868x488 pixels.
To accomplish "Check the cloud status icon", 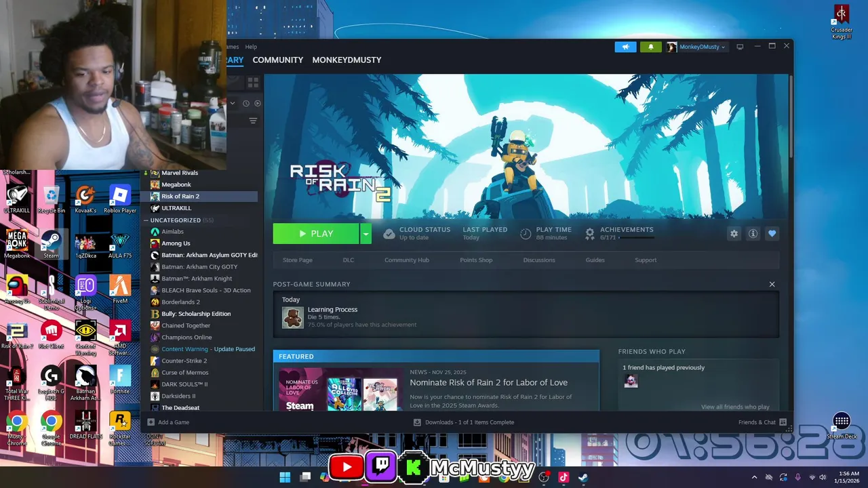I will [x=389, y=234].
